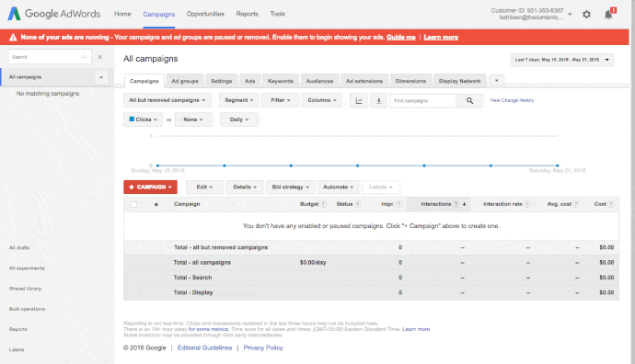The width and height of the screenshot is (635, 364).
Task: Open the more tabs dropdown arrow
Action: [x=497, y=81]
